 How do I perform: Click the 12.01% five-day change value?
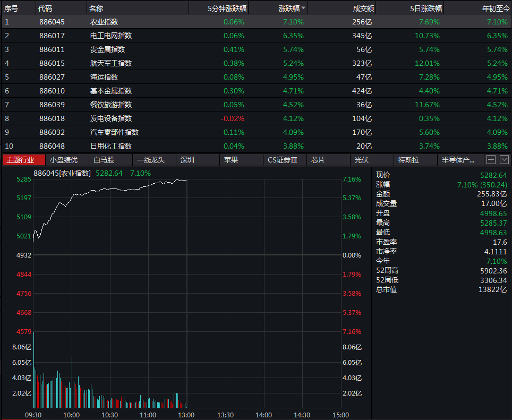coord(427,63)
